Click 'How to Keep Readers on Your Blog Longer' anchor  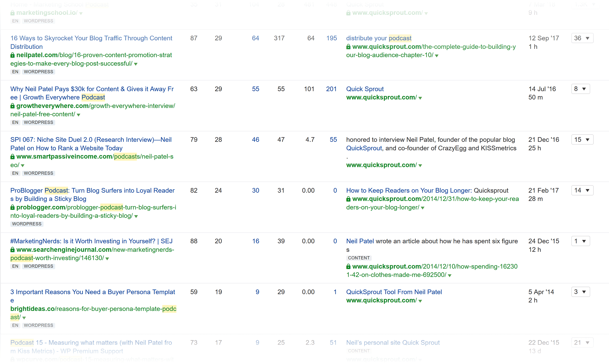tap(409, 190)
